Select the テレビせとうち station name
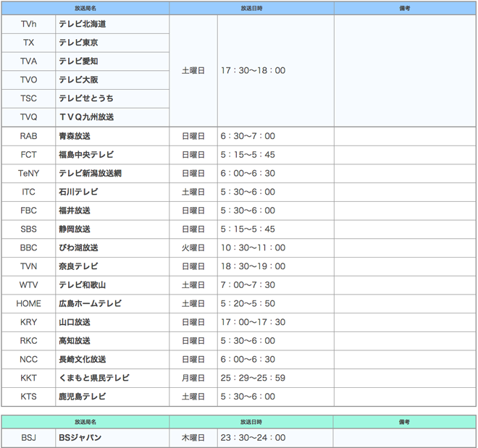Screen dimensions: 478x448 86,98
